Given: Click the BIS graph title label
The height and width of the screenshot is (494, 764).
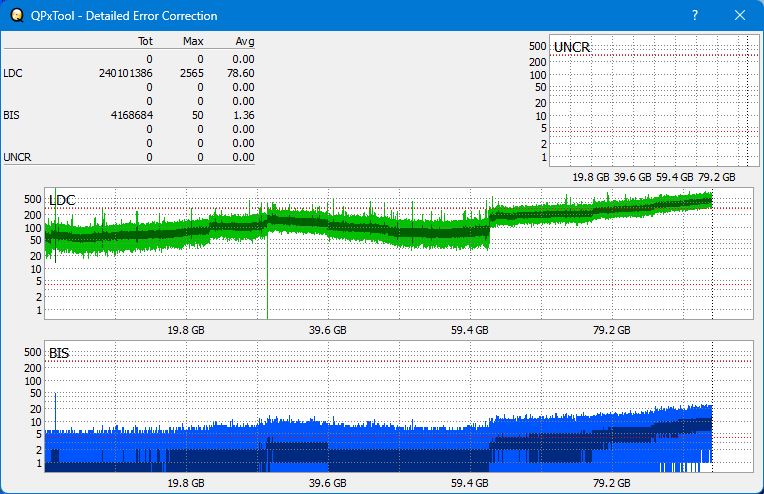Looking at the screenshot, I should [59, 353].
